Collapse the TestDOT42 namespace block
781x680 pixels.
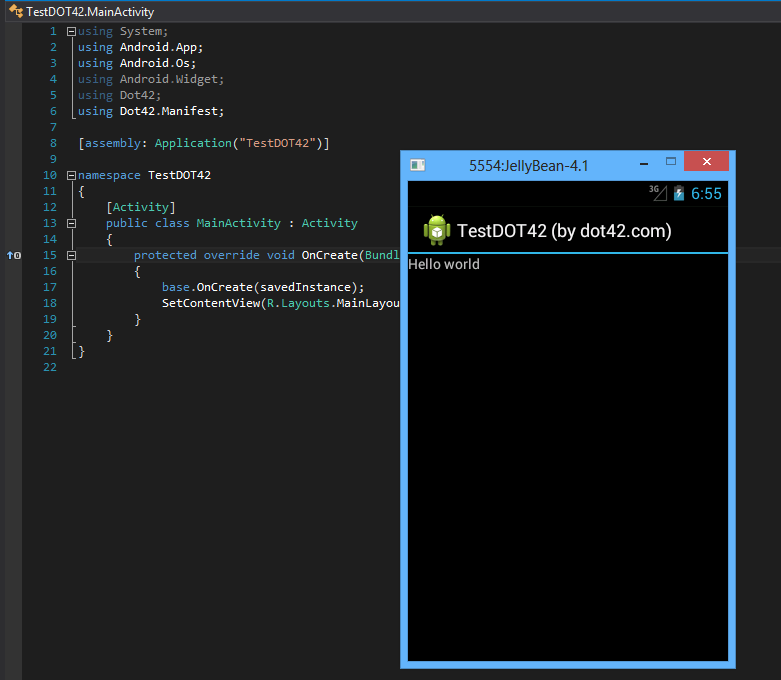coord(71,175)
